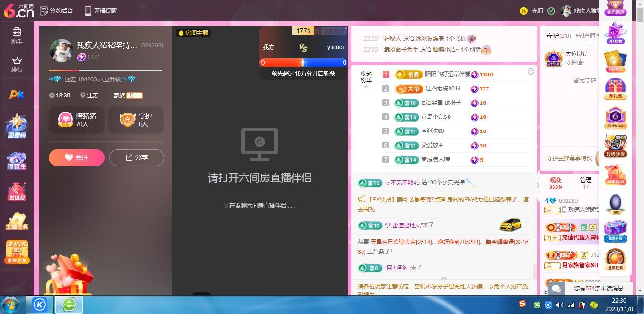Click the 伯爵 badge in rank 1
Viewport: 644px width, 314px height.
point(408,74)
